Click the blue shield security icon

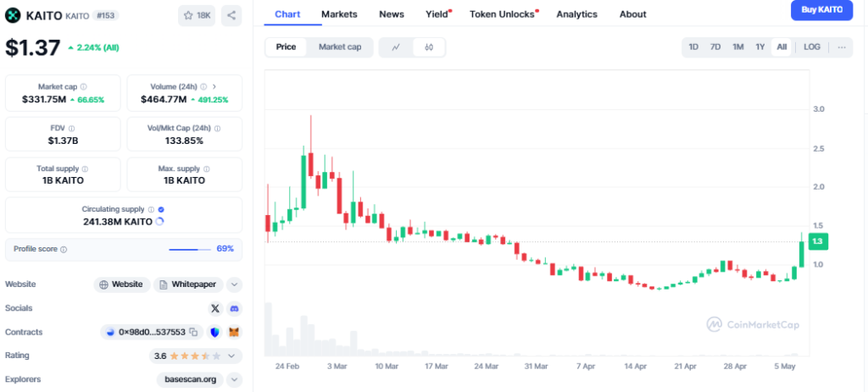[214, 332]
